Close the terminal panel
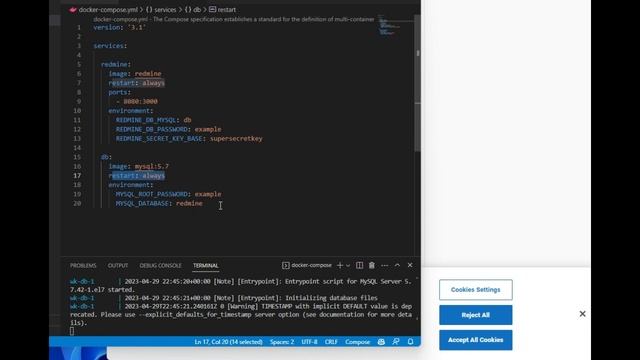 (x=410, y=265)
